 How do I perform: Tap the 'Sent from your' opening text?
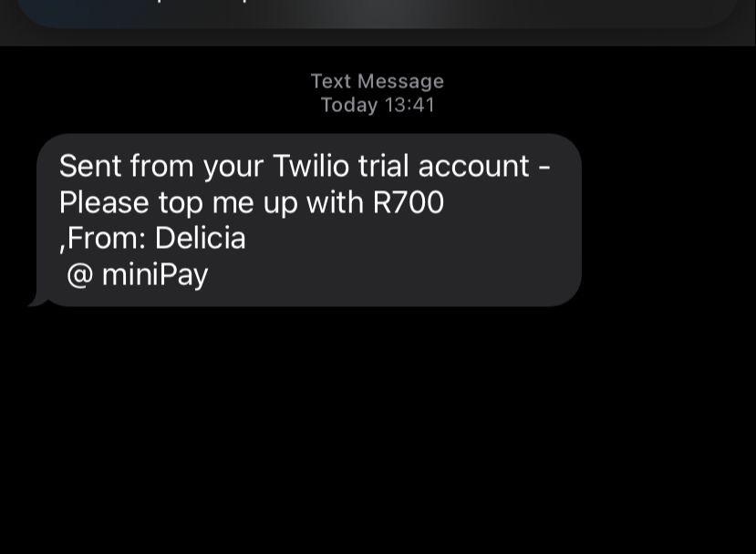[x=161, y=166]
